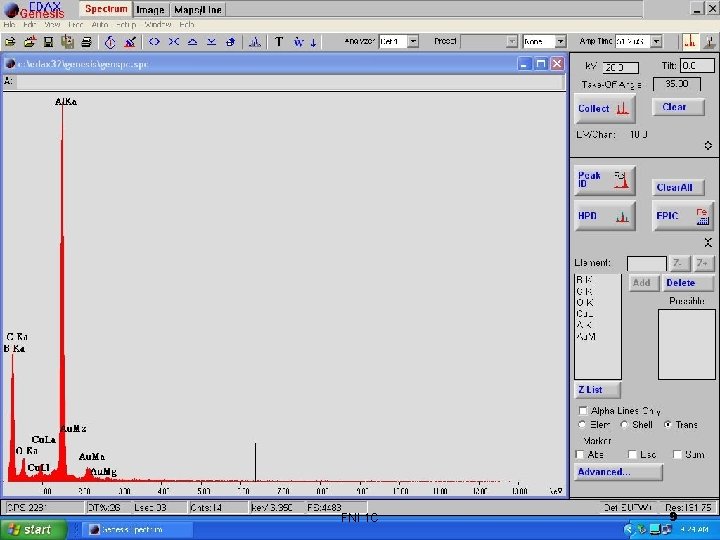
Task: Select B K in the element list
Action: click(x=585, y=280)
